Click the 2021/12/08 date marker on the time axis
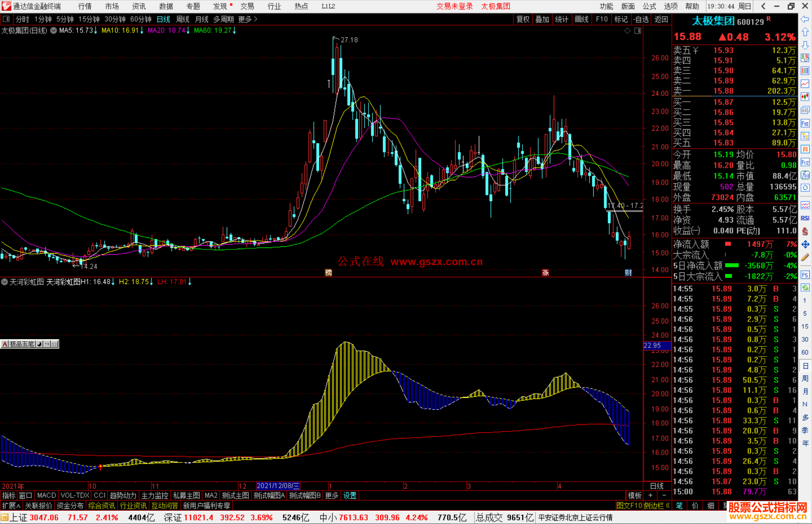812x524 pixels. (278, 486)
